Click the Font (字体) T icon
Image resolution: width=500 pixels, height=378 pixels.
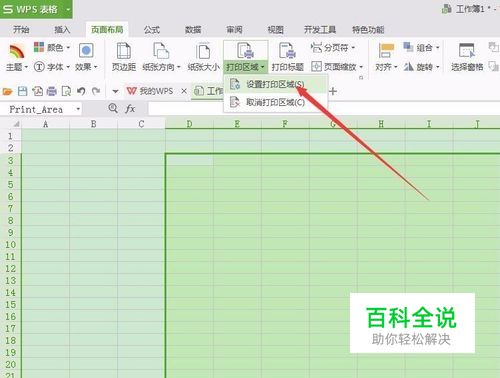click(39, 67)
